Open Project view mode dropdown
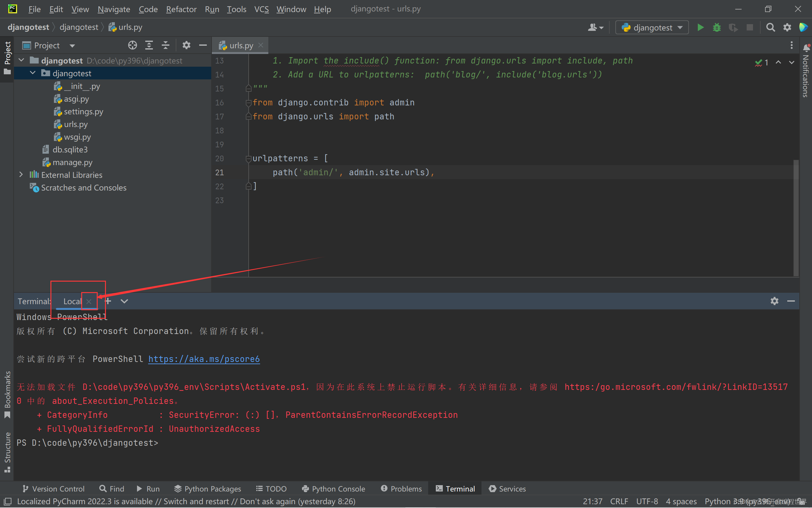Viewport: 812px width, 508px height. (72, 45)
